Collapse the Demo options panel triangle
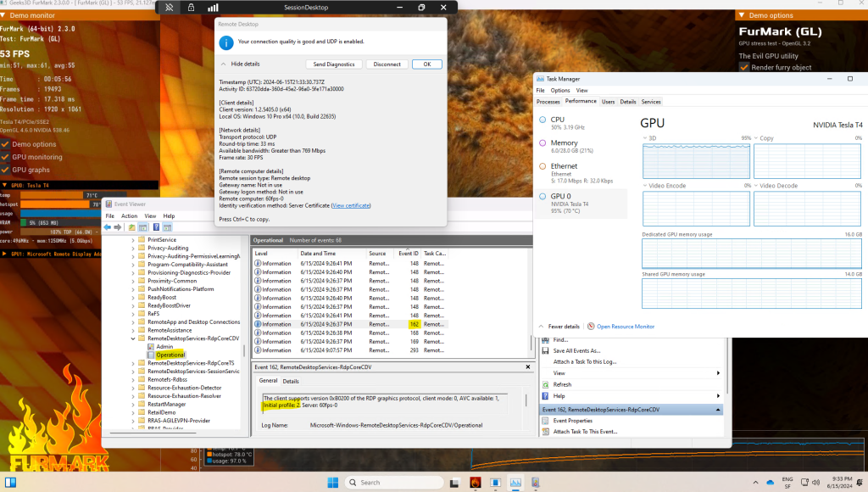This screenshot has height=492, width=868. [742, 15]
